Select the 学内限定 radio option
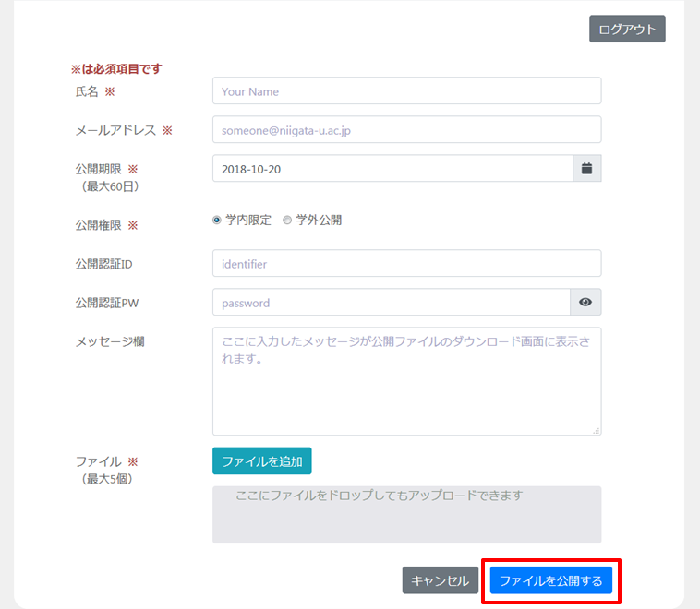 point(217,221)
